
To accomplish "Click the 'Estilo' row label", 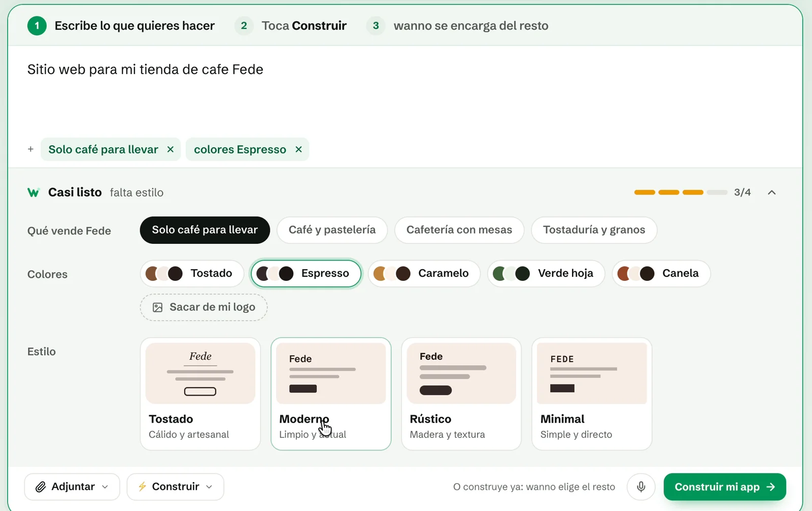I will point(42,352).
